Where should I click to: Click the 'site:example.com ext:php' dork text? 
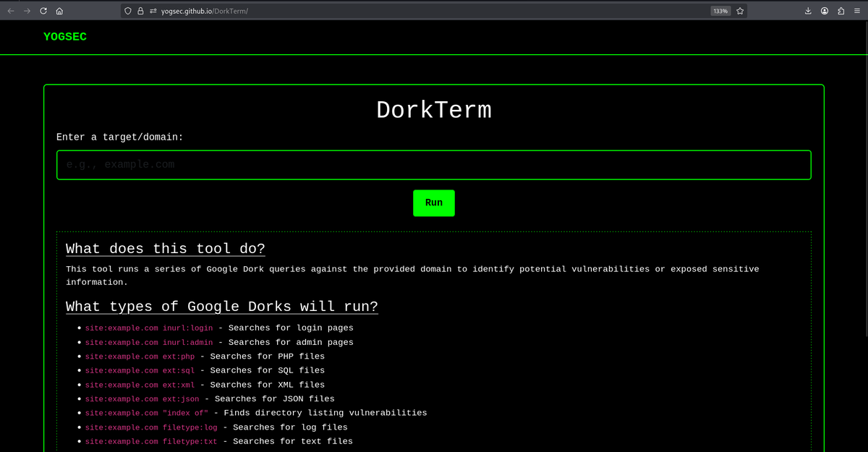[140, 356]
